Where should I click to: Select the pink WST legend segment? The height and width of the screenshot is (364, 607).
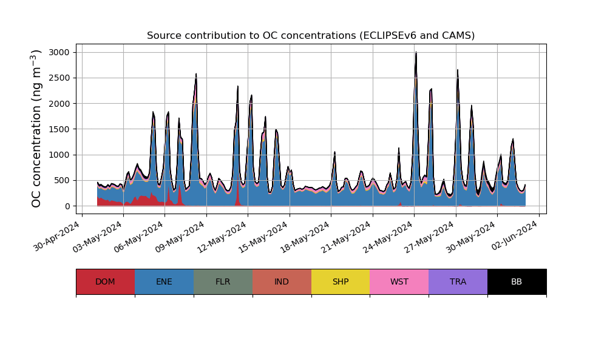[x=399, y=281]
